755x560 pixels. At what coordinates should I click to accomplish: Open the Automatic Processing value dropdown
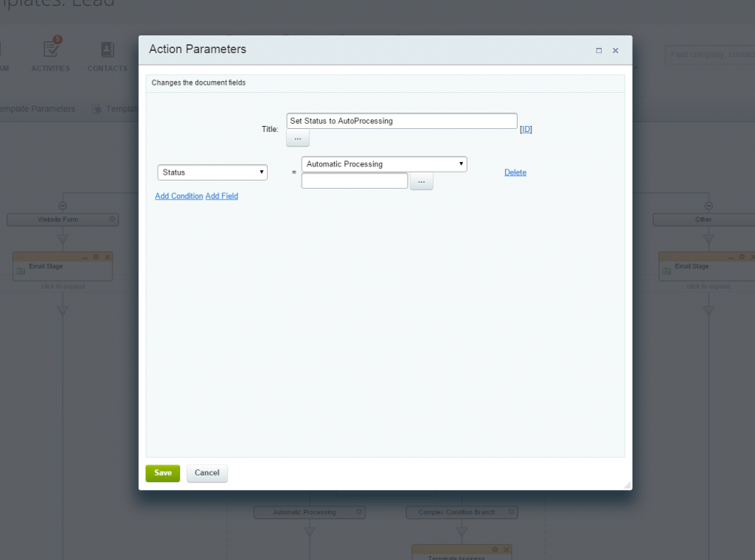point(384,164)
